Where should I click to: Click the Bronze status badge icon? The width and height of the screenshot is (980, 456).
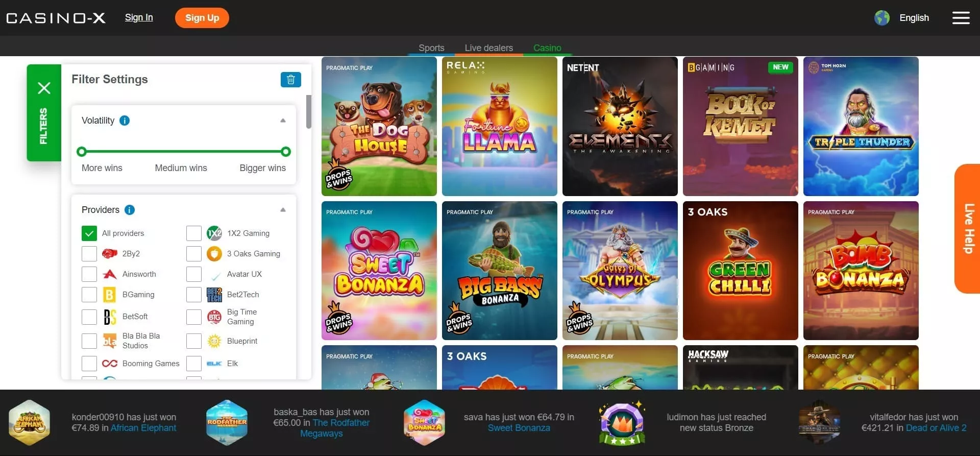pyautogui.click(x=622, y=422)
